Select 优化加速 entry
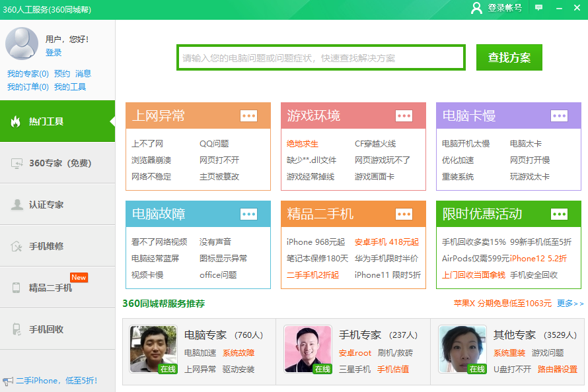The height and width of the screenshot is (392, 588). click(458, 160)
